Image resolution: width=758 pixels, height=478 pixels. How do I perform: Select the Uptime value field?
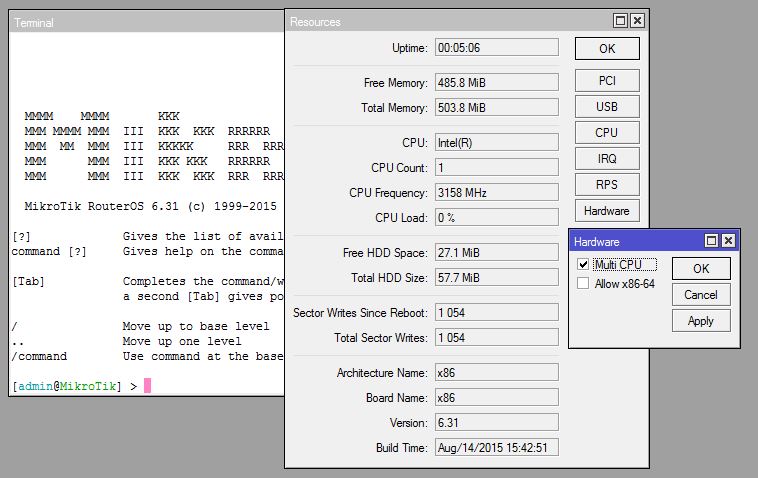coord(496,48)
